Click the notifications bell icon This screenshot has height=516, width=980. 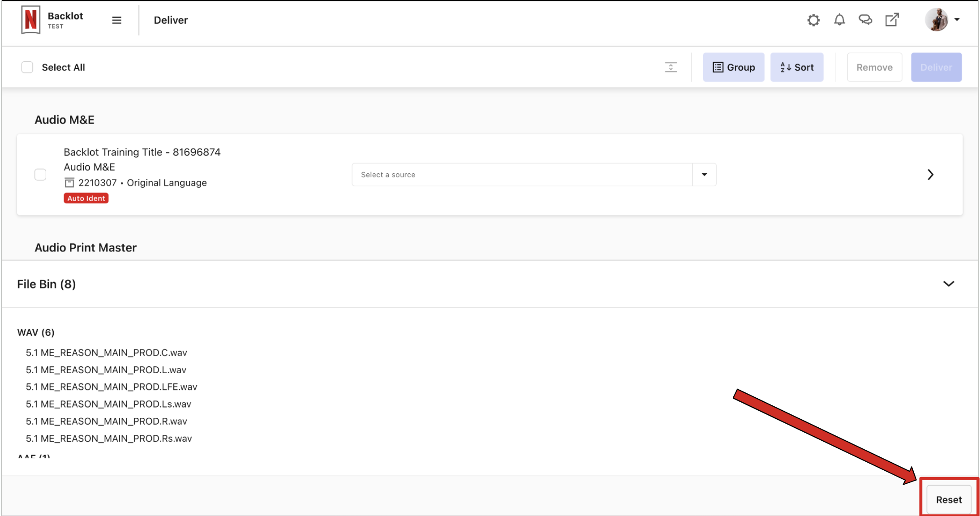(839, 19)
